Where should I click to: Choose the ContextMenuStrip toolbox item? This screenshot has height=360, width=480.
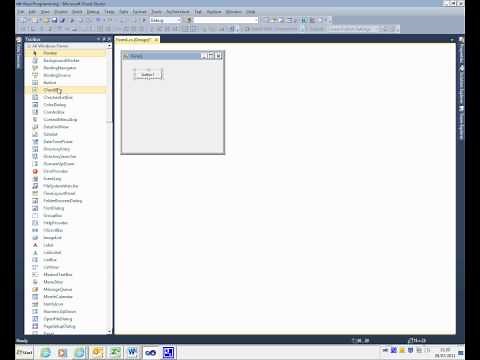coord(66,119)
